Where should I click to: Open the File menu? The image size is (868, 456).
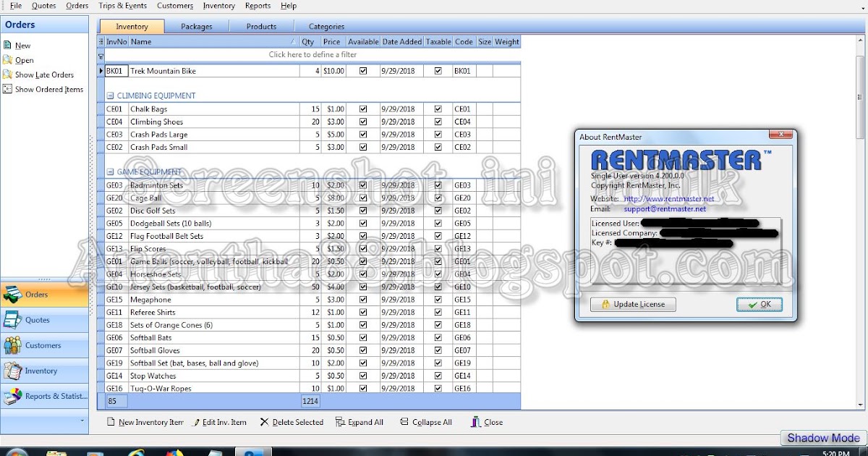(x=15, y=6)
